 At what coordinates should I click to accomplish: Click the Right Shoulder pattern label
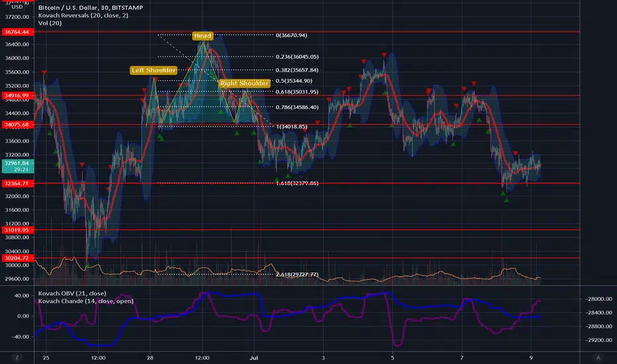[244, 83]
